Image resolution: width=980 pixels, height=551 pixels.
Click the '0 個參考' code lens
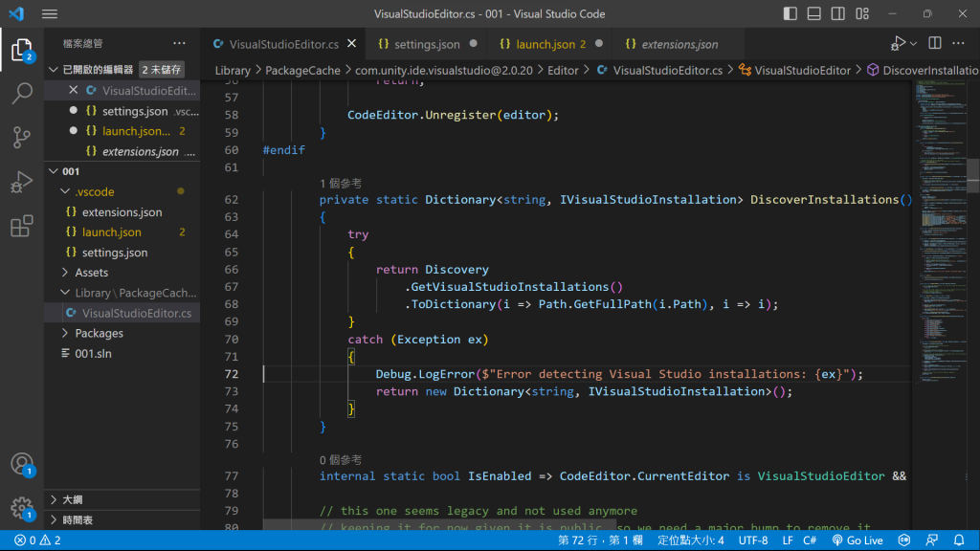point(341,460)
